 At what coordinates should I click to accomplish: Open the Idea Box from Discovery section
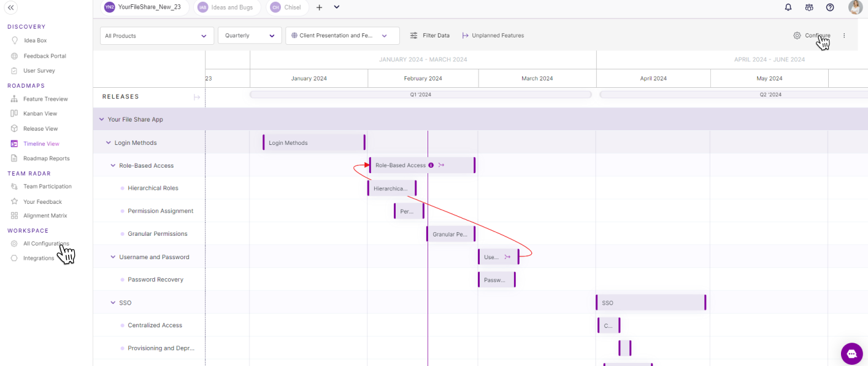coord(31,41)
